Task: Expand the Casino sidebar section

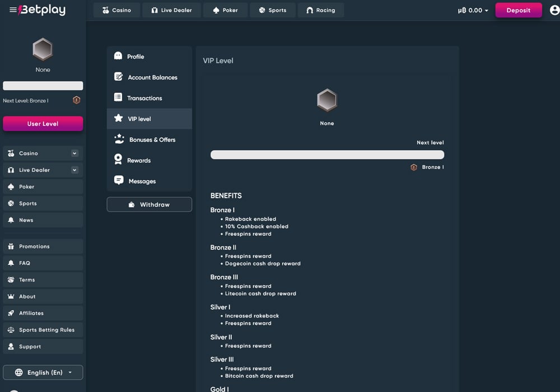Action: tap(74, 153)
